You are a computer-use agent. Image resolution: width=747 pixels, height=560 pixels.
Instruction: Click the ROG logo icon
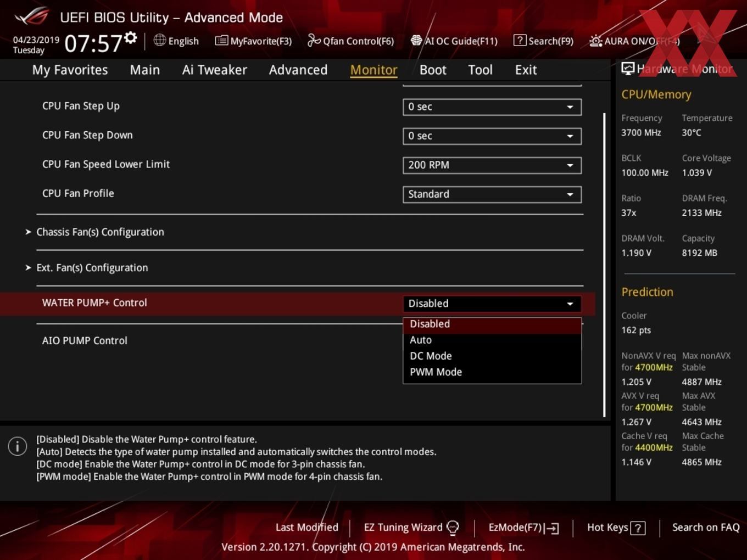[31, 16]
